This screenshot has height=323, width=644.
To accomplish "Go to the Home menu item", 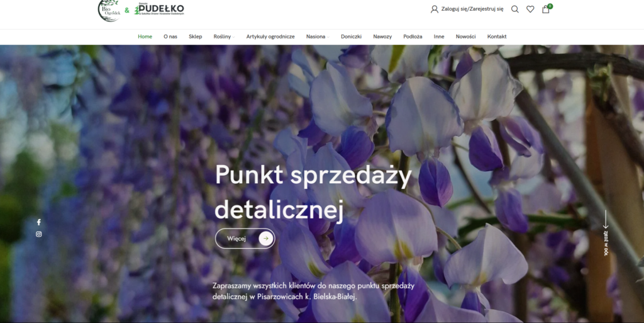I will [x=145, y=37].
